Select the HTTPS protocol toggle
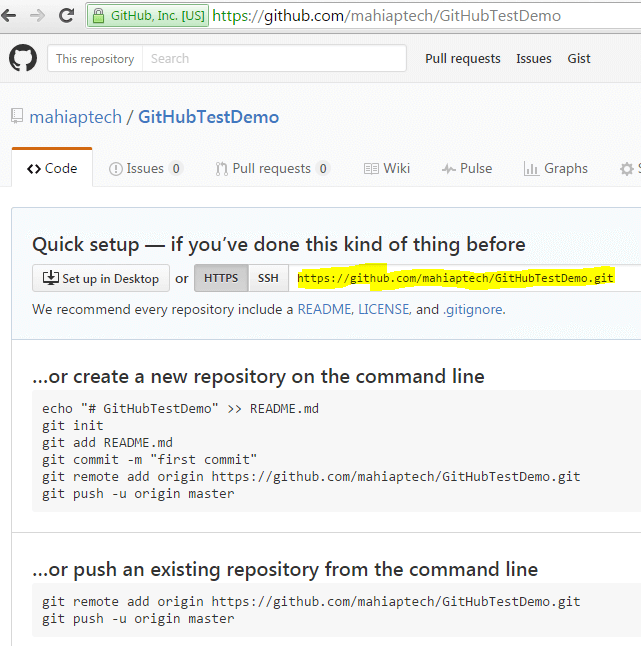641x646 pixels. point(221,278)
